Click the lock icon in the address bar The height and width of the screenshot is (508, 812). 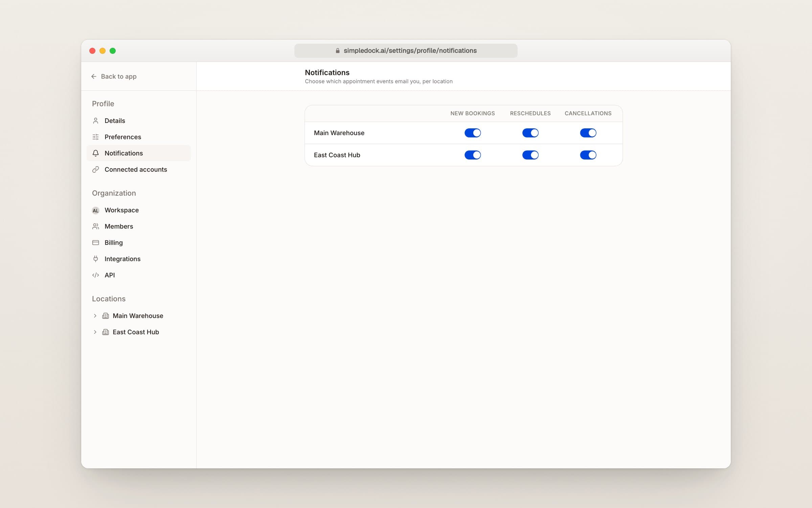[338, 50]
